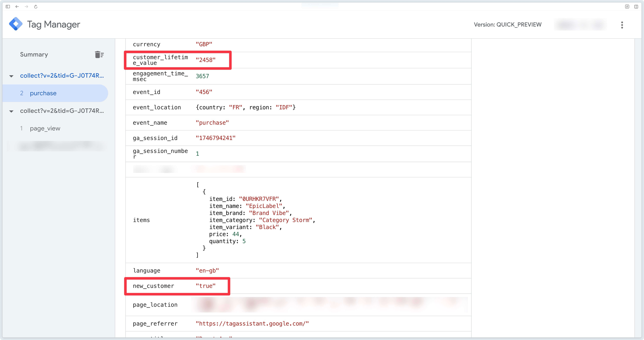Click the currency value "GBP"
The image size is (644, 340).
coord(204,44)
